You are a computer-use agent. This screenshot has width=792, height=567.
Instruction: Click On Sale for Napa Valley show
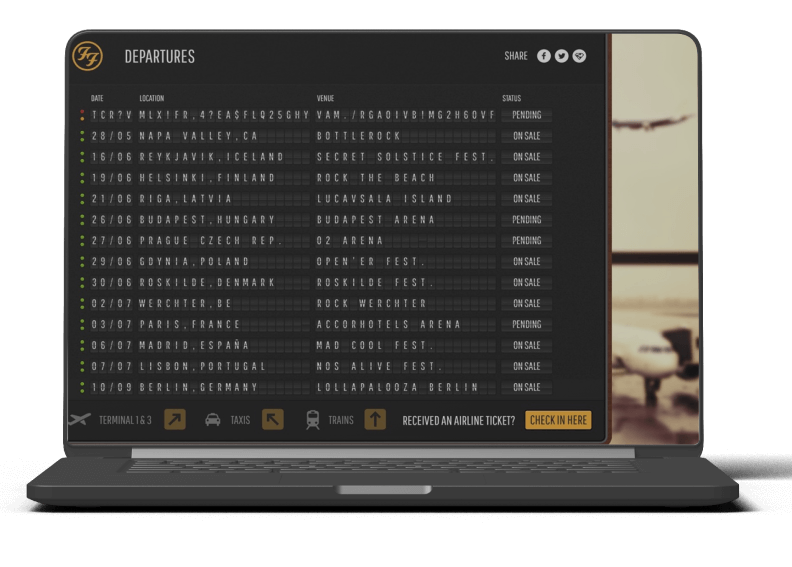click(x=526, y=136)
